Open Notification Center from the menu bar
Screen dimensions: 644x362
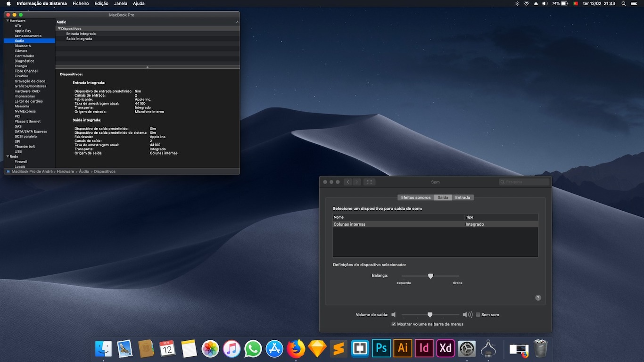tap(635, 3)
